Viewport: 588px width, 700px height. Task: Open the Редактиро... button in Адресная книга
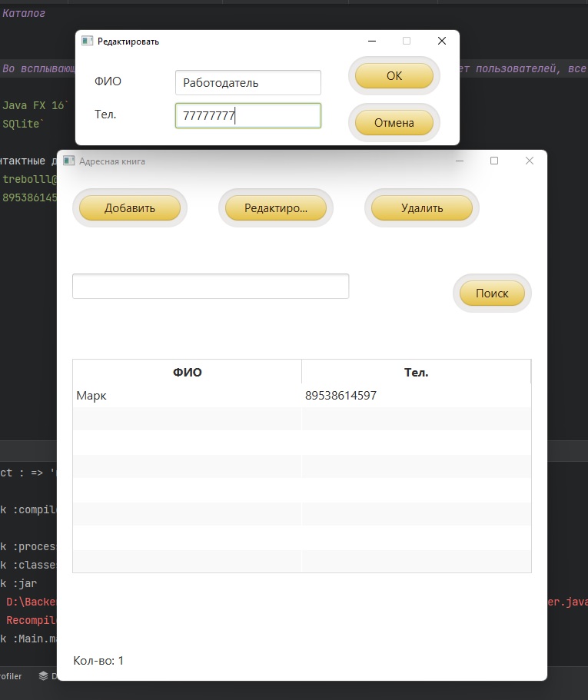pos(275,208)
